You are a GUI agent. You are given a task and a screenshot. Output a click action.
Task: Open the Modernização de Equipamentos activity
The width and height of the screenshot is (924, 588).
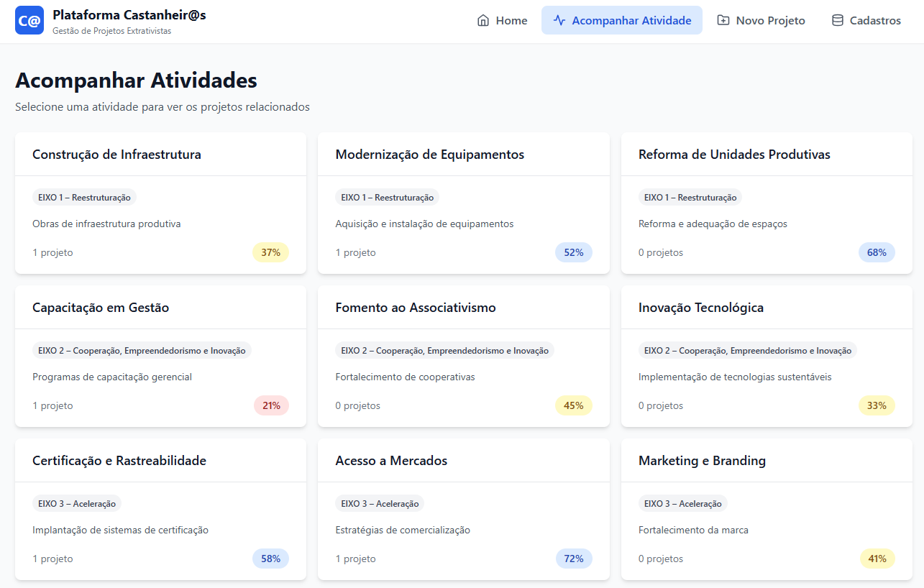click(x=463, y=203)
